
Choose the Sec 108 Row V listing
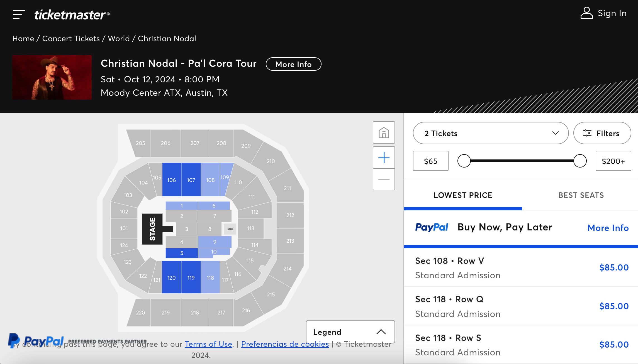[520, 268]
